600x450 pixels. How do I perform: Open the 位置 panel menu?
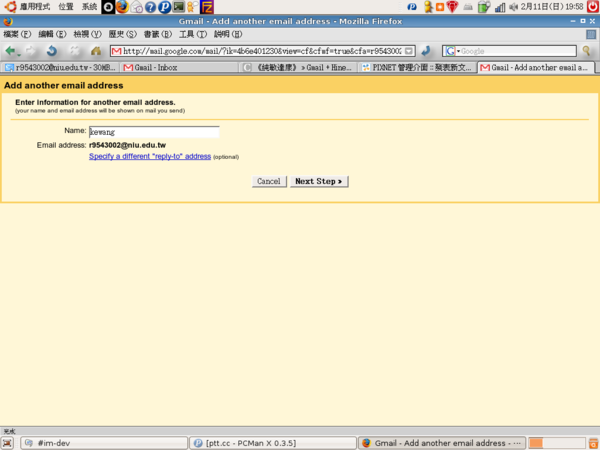pos(66,7)
